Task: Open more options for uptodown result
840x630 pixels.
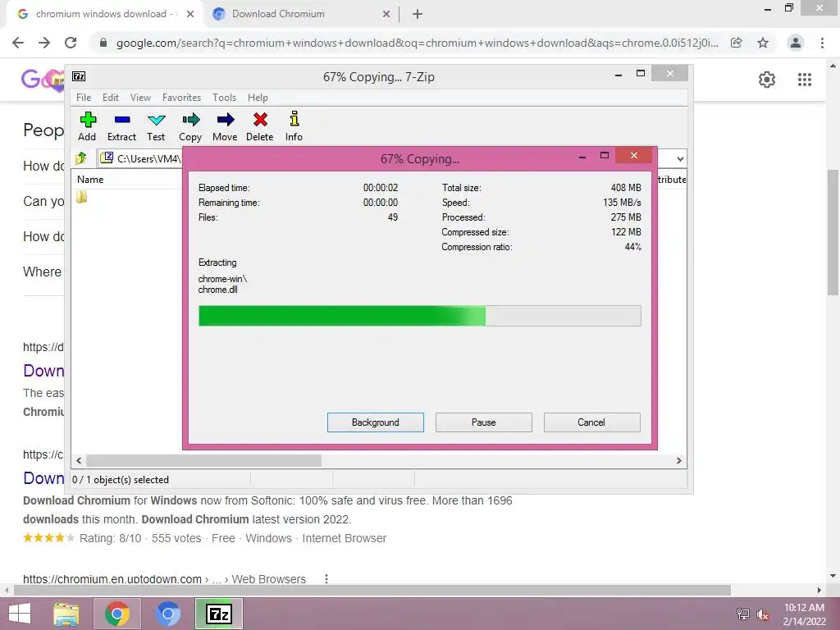Action: [x=326, y=578]
